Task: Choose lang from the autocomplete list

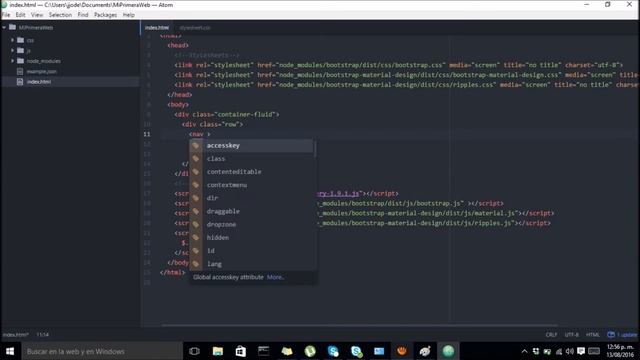Action: (251, 264)
